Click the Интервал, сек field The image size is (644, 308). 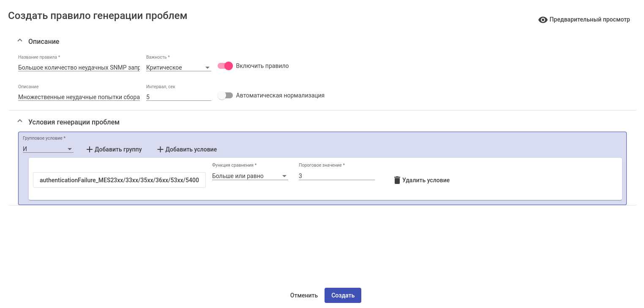tap(178, 97)
